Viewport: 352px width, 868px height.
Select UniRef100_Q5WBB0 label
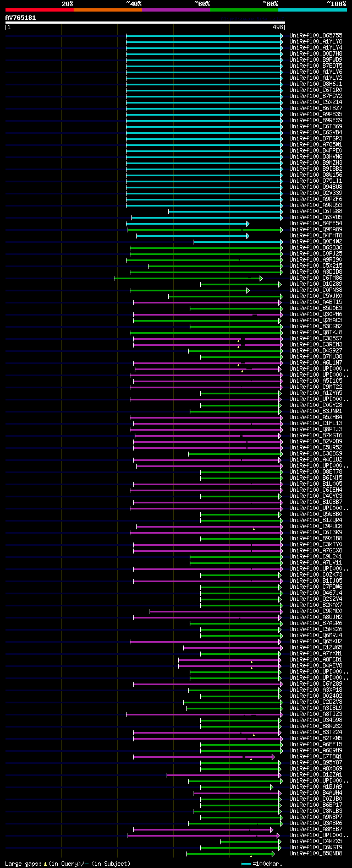coord(316,514)
